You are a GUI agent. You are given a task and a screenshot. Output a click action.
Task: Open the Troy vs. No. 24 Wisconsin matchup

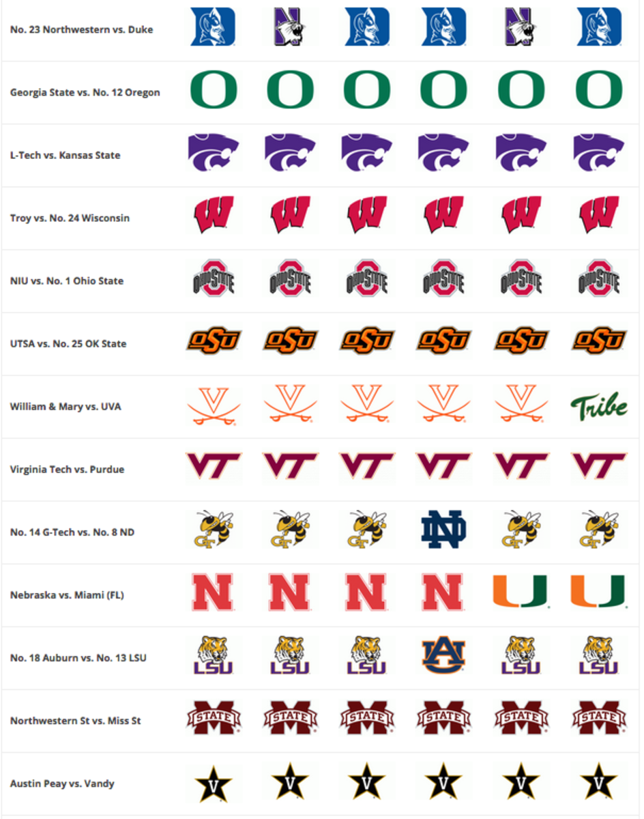point(70,218)
